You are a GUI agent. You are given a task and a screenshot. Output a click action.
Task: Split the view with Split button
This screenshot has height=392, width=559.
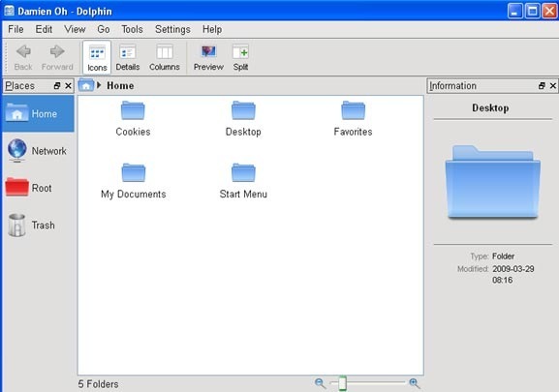click(240, 57)
